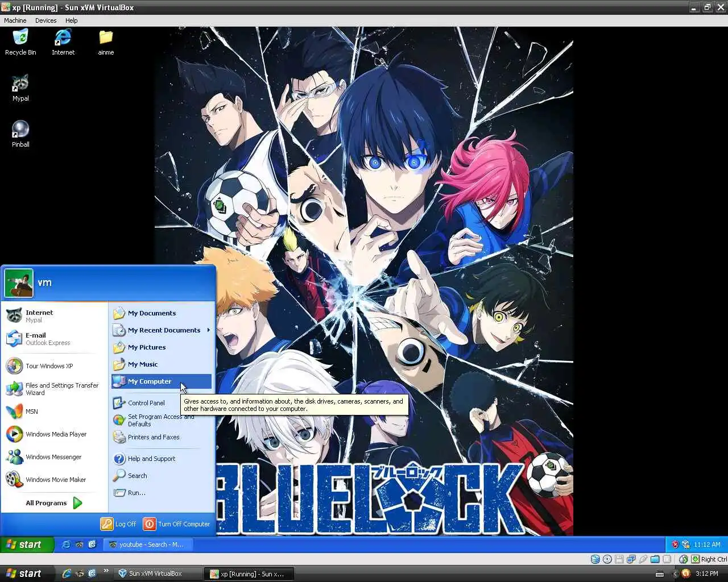The height and width of the screenshot is (582, 728).
Task: Open Files and Settings Transfer Wizard
Action: 55,389
